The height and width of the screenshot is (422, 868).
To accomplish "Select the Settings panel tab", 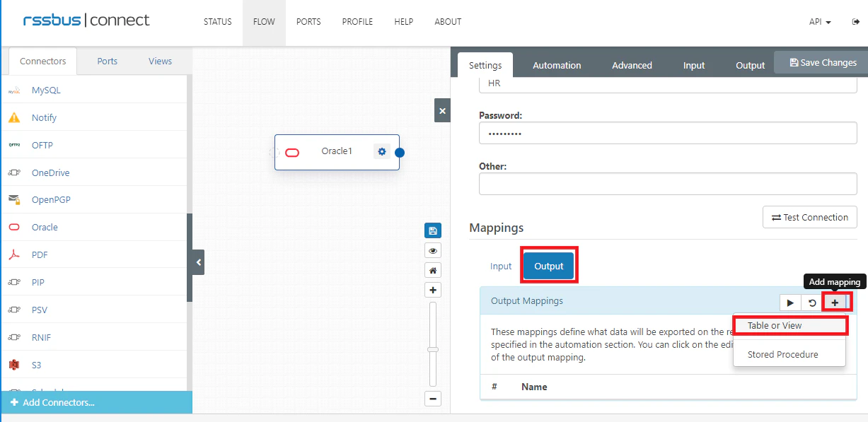I will [x=485, y=65].
